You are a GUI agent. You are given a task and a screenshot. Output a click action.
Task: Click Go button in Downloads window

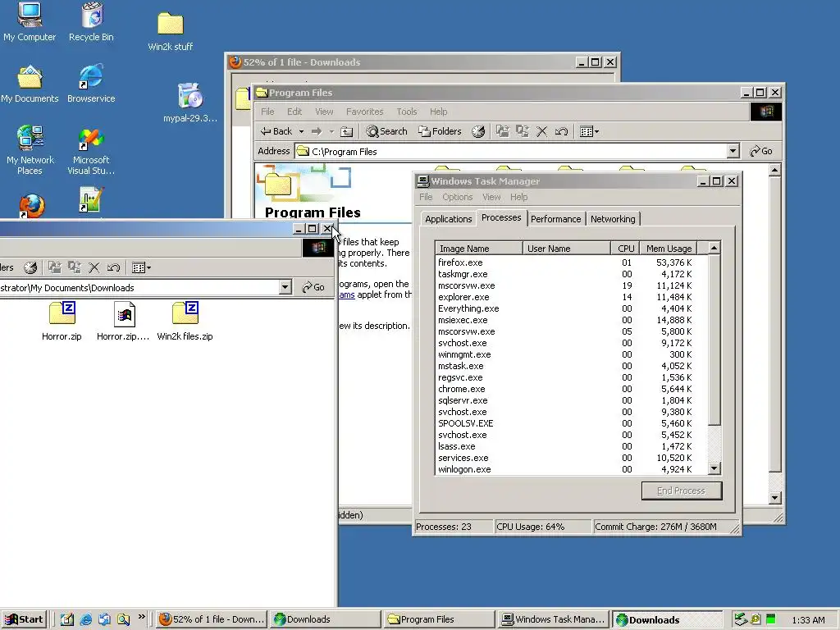[313, 288]
